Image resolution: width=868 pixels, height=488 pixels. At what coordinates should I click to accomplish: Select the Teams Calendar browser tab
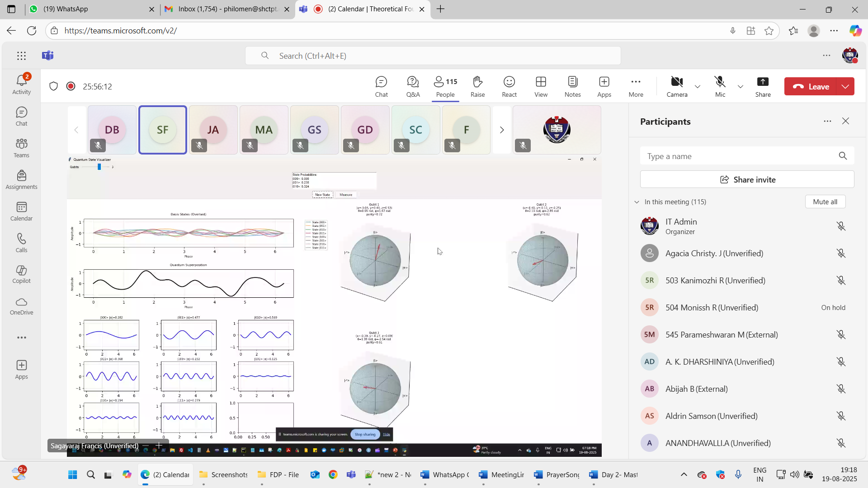click(x=363, y=9)
